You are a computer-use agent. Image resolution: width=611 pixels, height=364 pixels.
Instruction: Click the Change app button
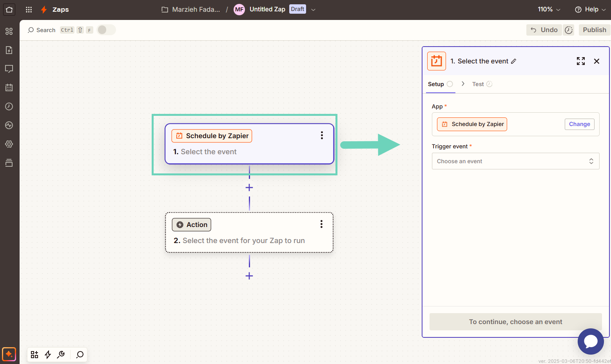tap(579, 124)
